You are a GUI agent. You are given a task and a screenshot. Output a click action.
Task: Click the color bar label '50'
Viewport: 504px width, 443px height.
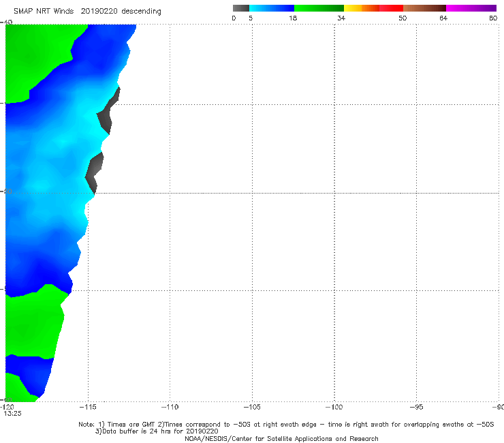[403, 18]
